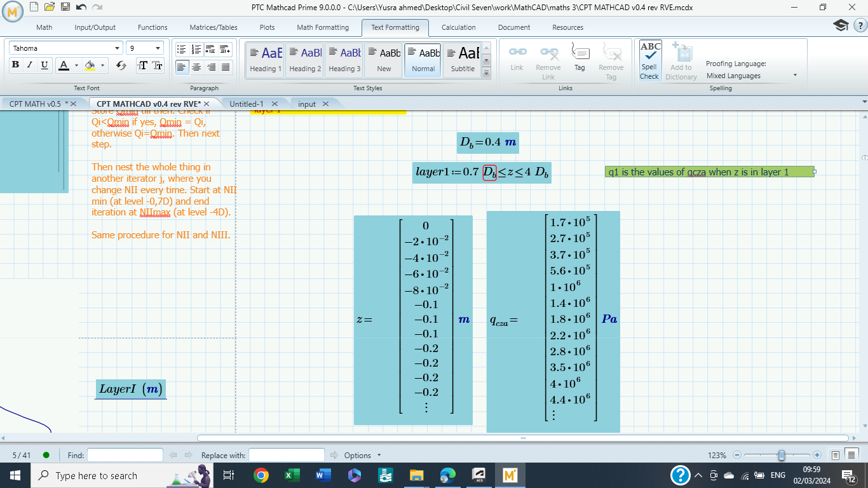
Task: Open the font size dropdown
Action: click(158, 48)
